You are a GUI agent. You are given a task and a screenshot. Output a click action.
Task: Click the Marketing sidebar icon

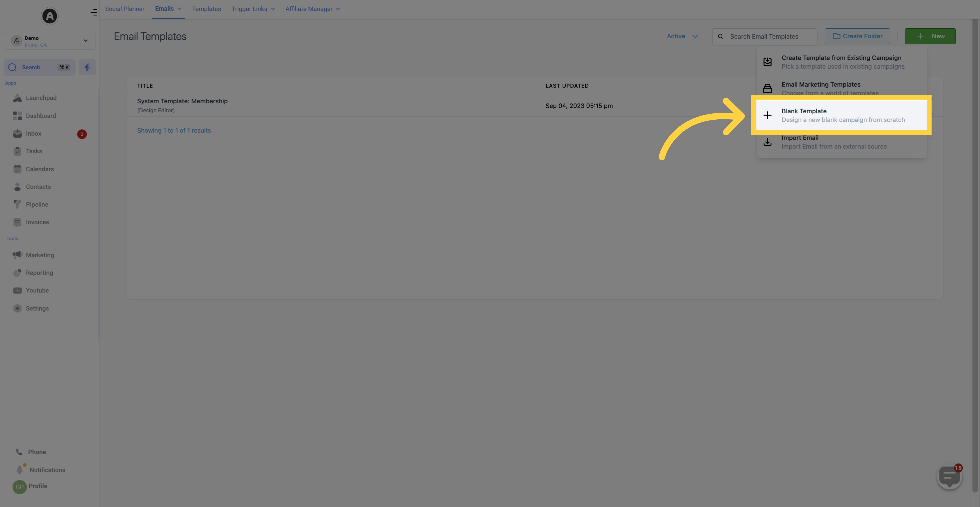tap(17, 255)
